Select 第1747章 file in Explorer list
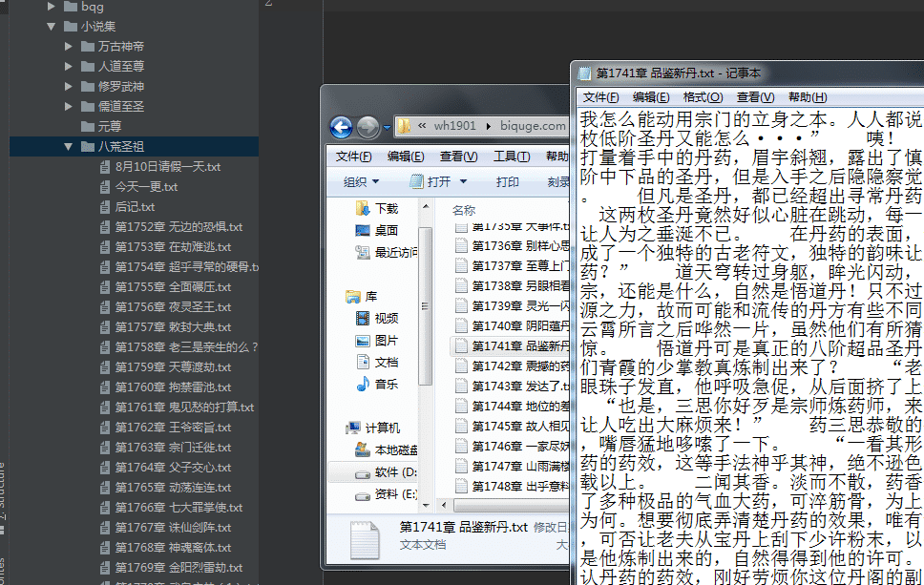Screen dimensions: 924x585 512,466
